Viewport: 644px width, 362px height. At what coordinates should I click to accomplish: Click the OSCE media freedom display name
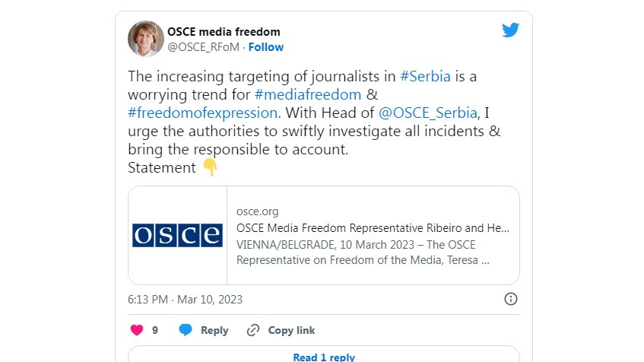(x=224, y=32)
